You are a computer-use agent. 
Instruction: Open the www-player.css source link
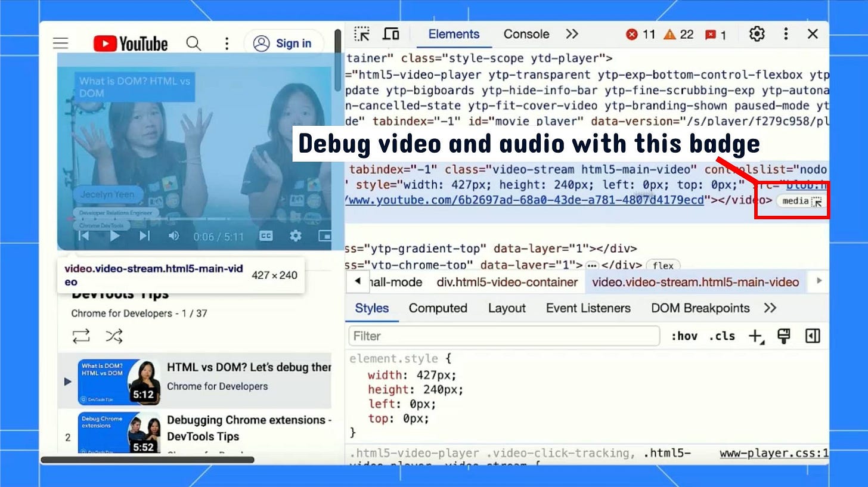point(774,453)
